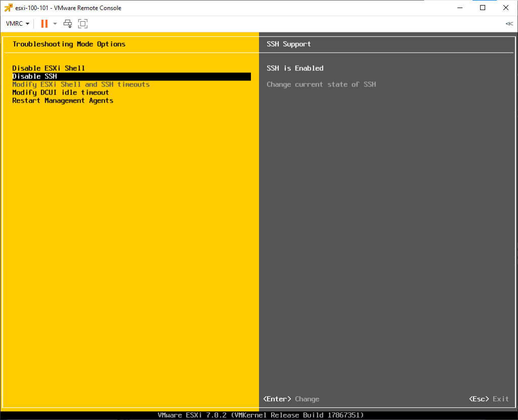Open the VMRC dropdown menu
Image resolution: width=518 pixels, height=420 pixels.
(18, 24)
